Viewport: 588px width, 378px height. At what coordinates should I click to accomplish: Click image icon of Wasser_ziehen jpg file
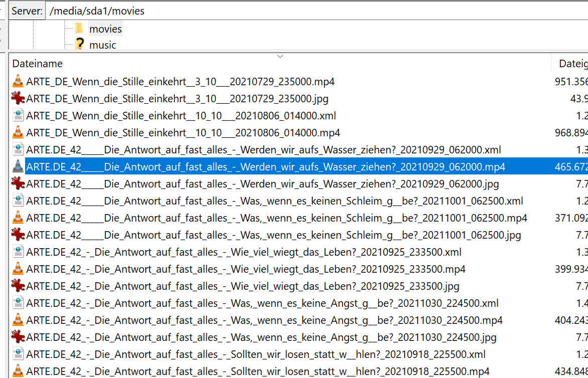click(x=18, y=183)
